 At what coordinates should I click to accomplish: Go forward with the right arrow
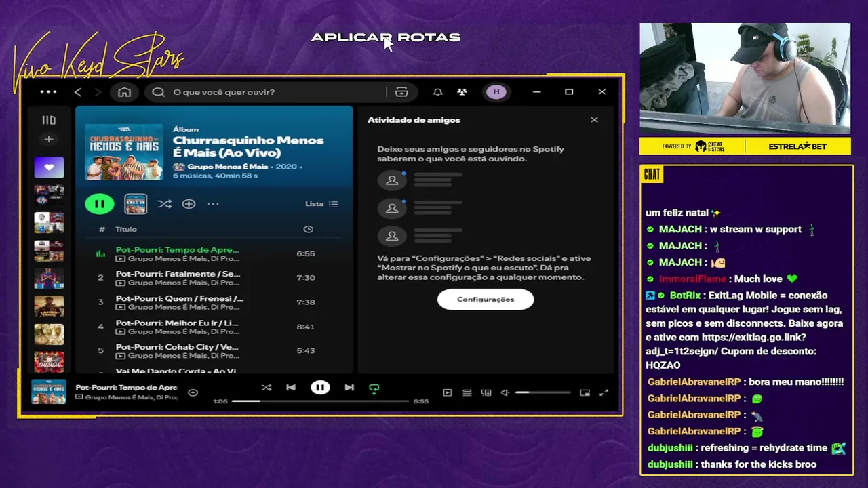(98, 92)
